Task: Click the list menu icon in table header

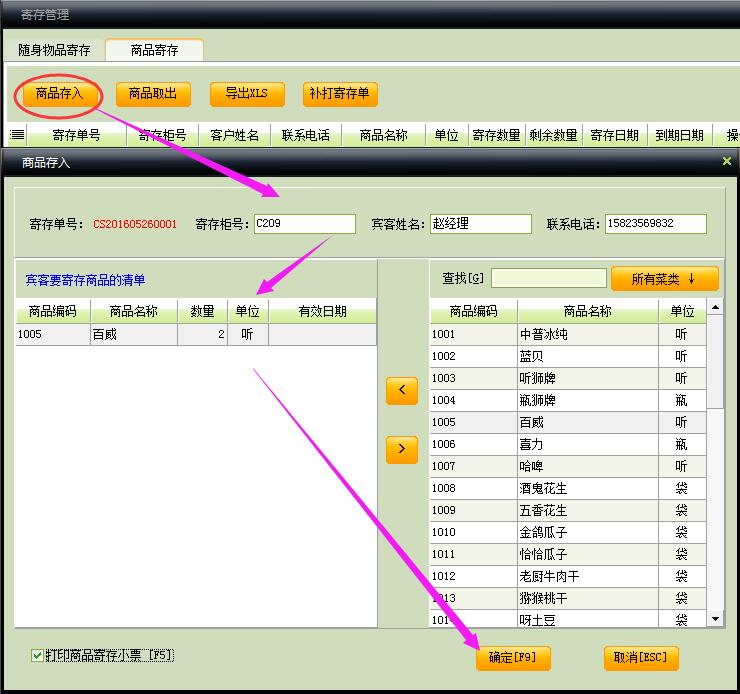Action: 17,135
